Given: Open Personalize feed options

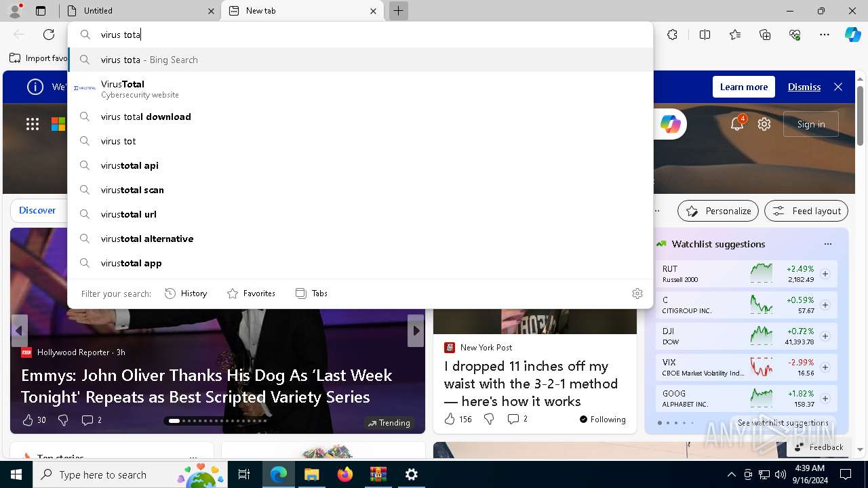Looking at the screenshot, I should click(718, 211).
